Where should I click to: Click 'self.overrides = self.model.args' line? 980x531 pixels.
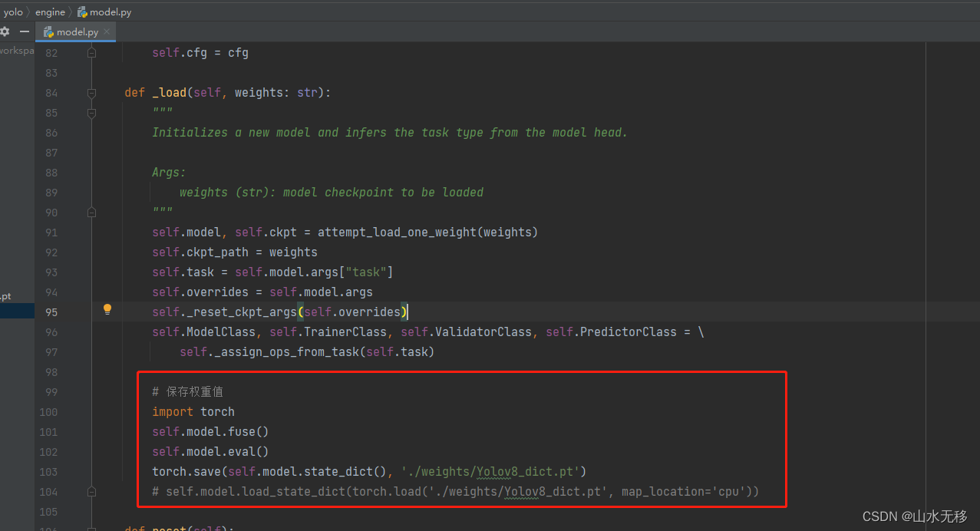point(262,292)
